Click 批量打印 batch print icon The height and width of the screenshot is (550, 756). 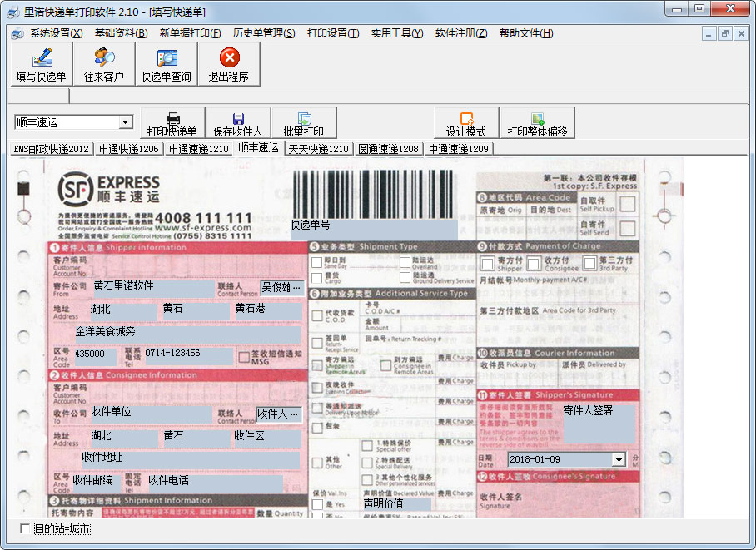click(x=304, y=124)
